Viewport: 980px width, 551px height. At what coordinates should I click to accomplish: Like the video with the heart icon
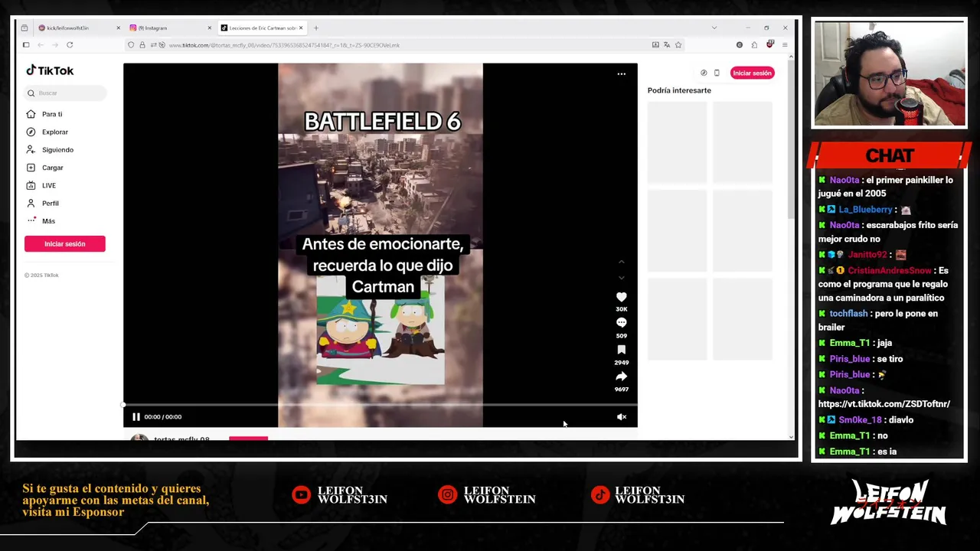coord(622,297)
